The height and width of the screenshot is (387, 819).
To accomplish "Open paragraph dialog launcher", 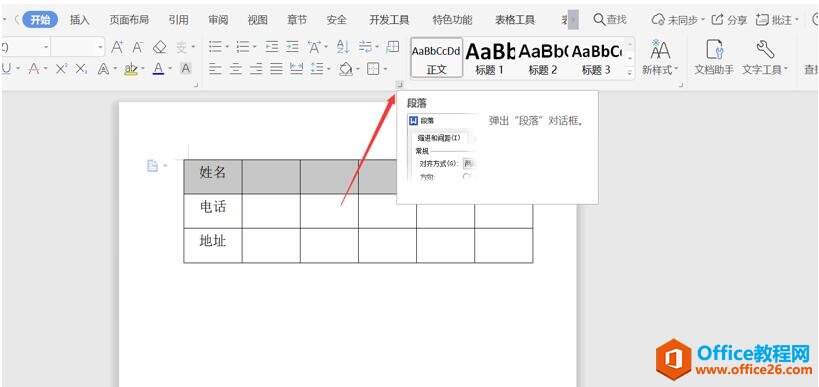I will [x=399, y=84].
